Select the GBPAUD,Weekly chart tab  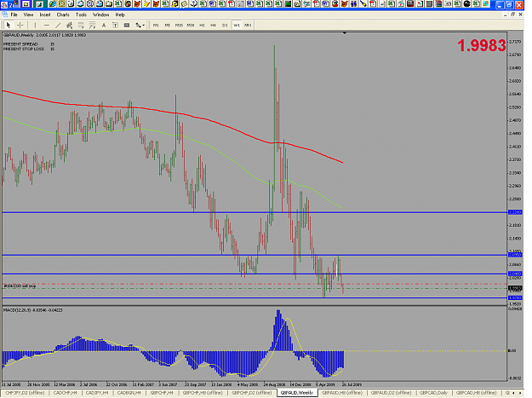[x=297, y=393]
